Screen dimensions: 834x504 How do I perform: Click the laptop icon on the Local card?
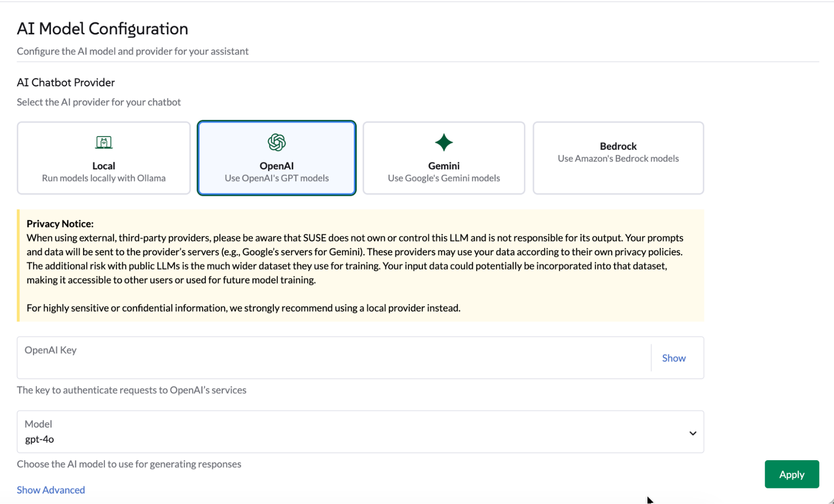click(x=103, y=142)
